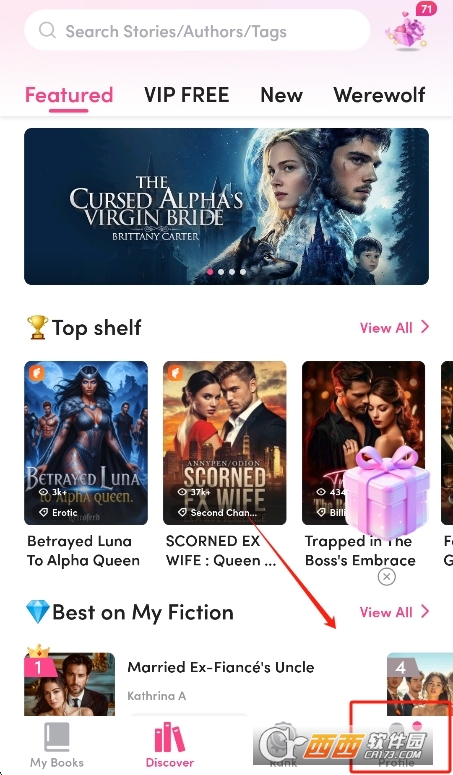Image resolution: width=453 pixels, height=775 pixels.
Task: Focus the Search Stories/Authors/Tags field
Action: click(x=197, y=31)
